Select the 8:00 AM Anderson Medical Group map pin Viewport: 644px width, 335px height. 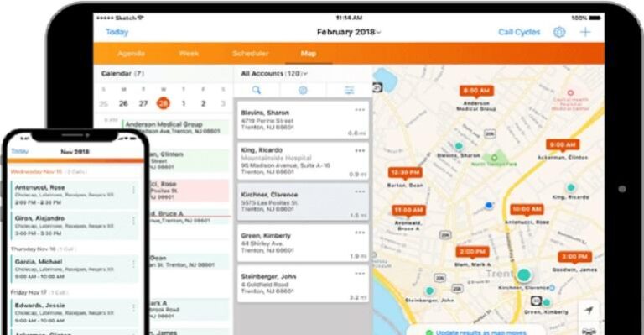pos(476,91)
